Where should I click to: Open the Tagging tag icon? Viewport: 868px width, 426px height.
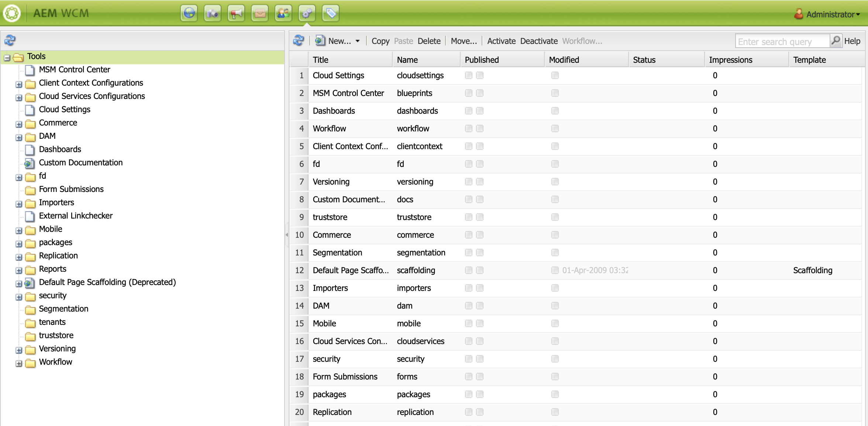pos(331,14)
